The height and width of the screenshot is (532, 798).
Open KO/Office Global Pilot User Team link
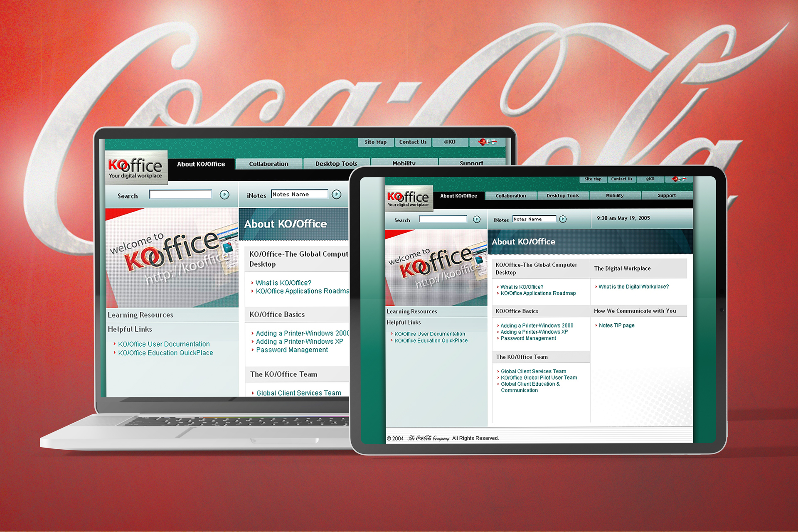coord(539,378)
